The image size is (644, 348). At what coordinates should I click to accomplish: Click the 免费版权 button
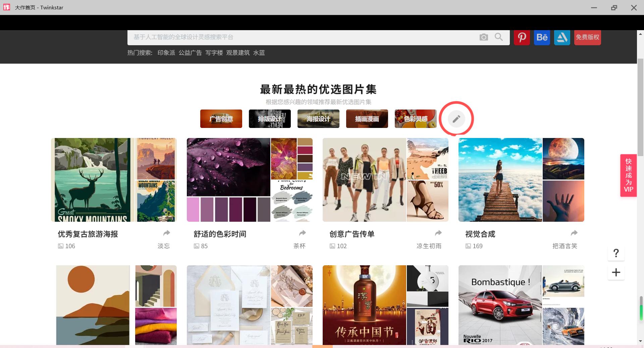point(588,37)
